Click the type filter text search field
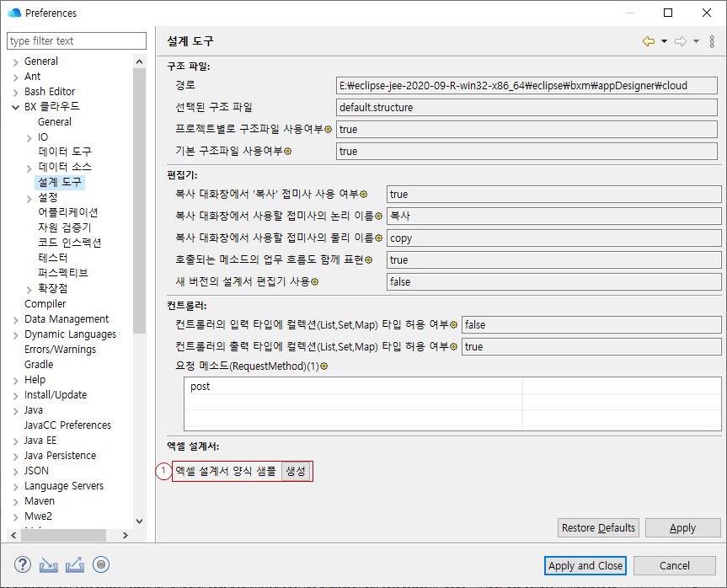The width and height of the screenshot is (727, 588). coord(76,41)
